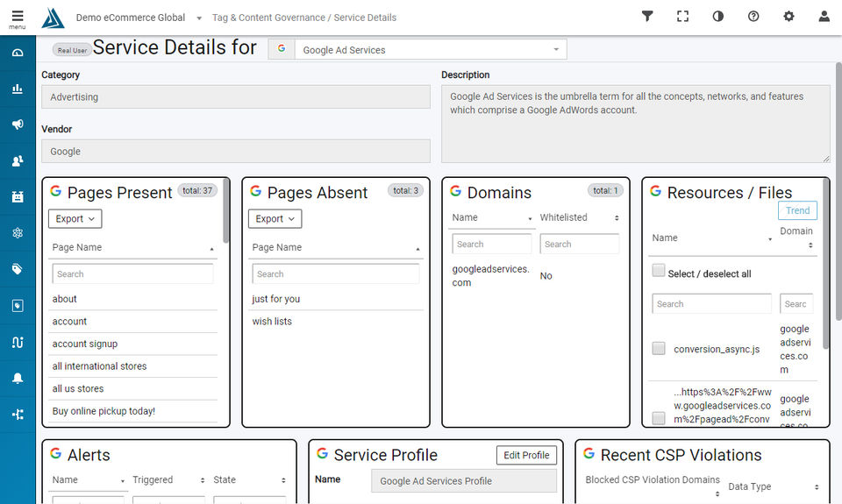Check the googleadservices pagead resource checkbox
Image resolution: width=842 pixels, height=504 pixels.
tap(659, 418)
